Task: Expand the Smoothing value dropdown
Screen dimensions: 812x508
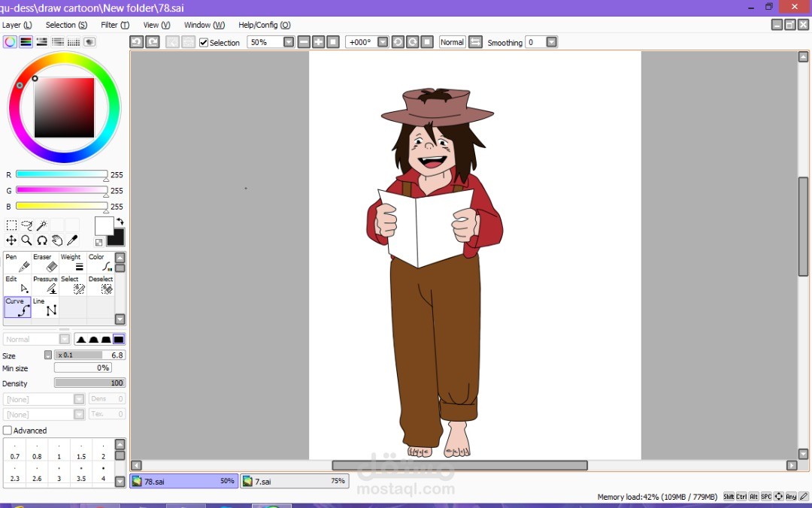Action: pos(551,42)
